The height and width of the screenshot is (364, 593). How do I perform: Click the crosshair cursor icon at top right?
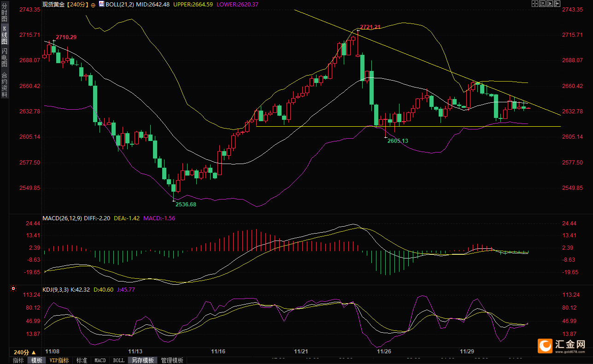pyautogui.click(x=535, y=4)
